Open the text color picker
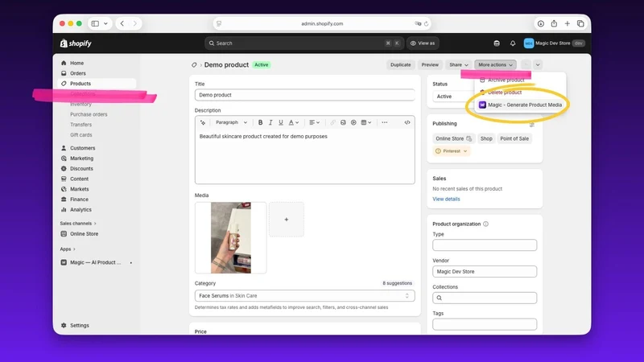The width and height of the screenshot is (644, 362). (x=293, y=123)
